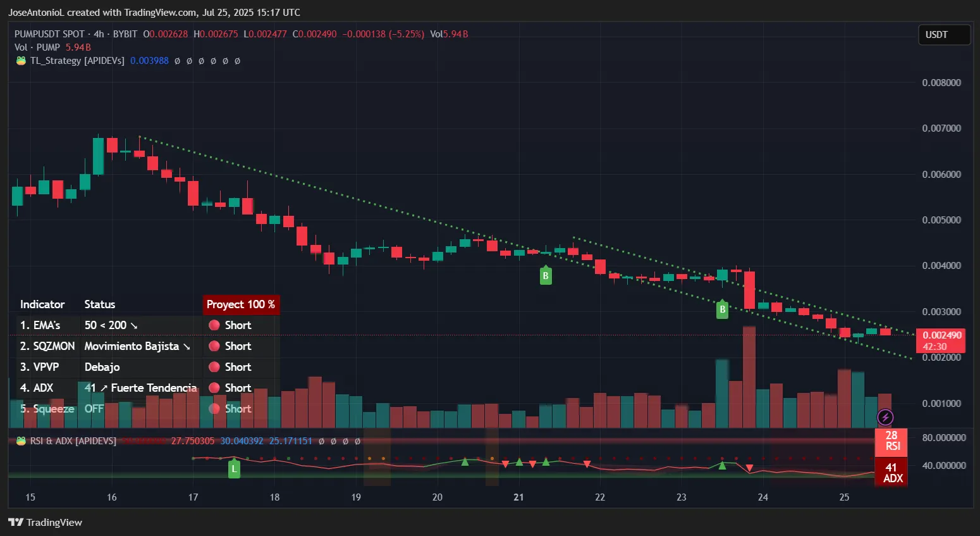
Task: Click the BYBIT exchange label
Action: 124,34
